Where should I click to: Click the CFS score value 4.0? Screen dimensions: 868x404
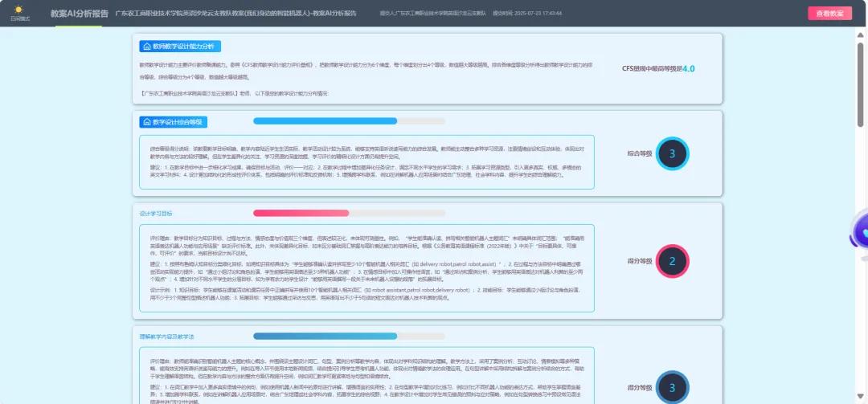688,68
